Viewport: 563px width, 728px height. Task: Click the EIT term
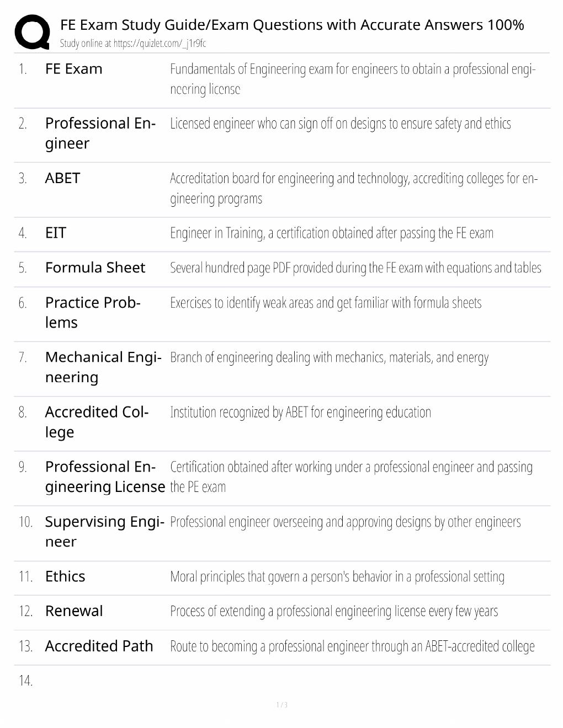coord(55,233)
